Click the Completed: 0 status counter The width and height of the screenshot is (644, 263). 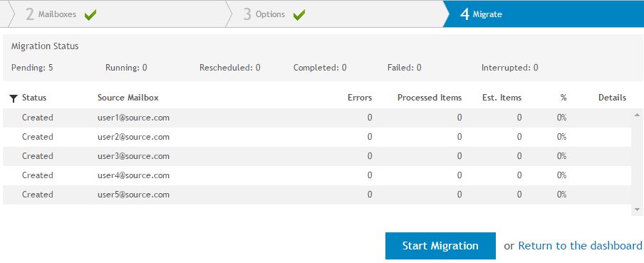pos(320,68)
